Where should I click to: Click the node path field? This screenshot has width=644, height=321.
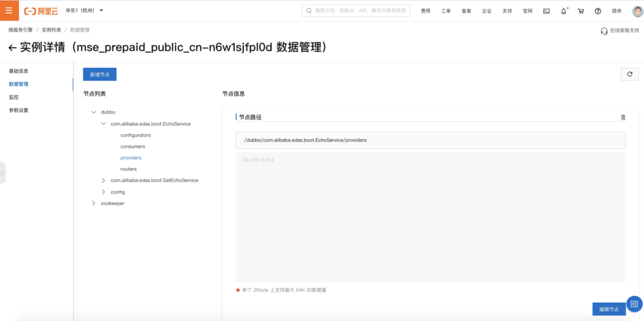pos(431,140)
